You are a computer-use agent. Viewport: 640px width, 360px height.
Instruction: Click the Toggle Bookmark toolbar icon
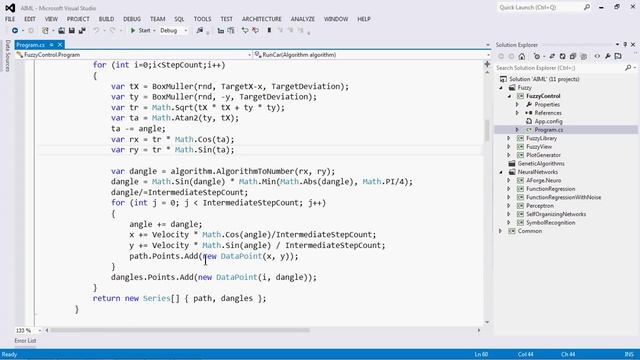coord(269,31)
